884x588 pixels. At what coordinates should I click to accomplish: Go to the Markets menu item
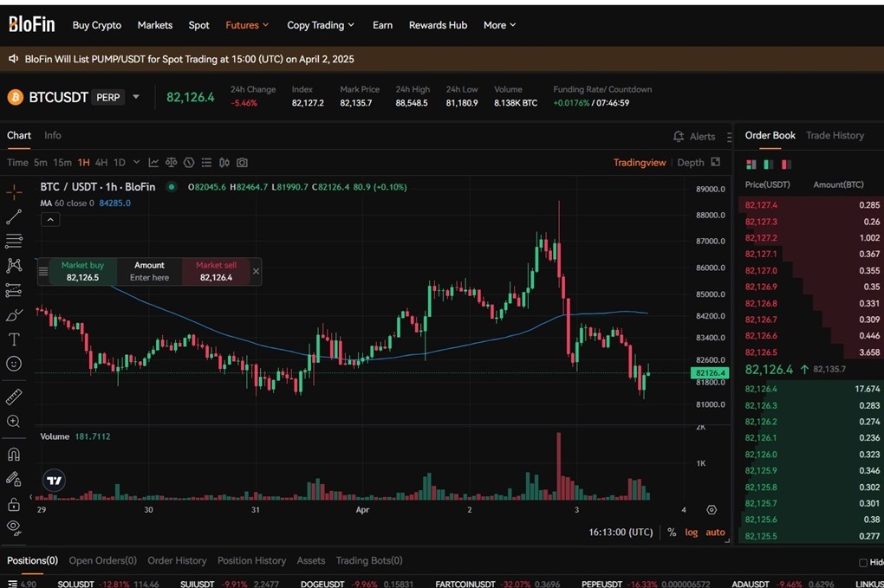point(155,25)
